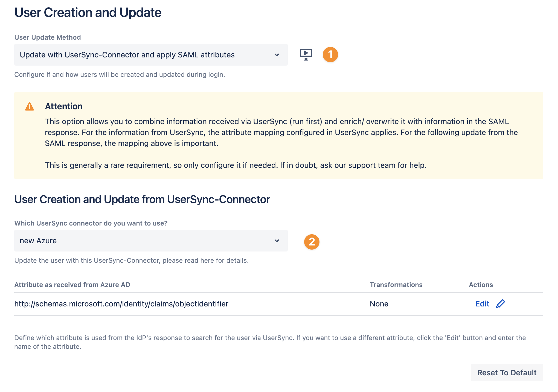Open the video tutorial monitor icon
The image size is (558, 392).
click(x=306, y=54)
